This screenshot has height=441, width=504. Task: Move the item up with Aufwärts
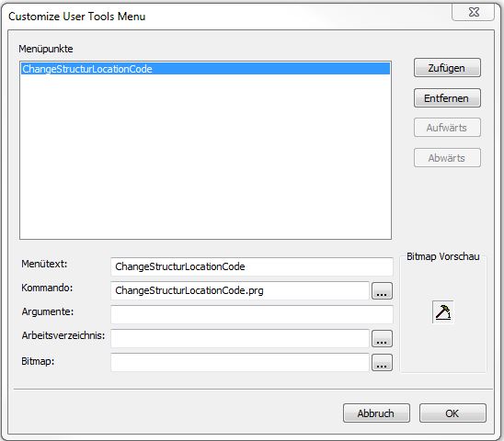pyautogui.click(x=447, y=128)
